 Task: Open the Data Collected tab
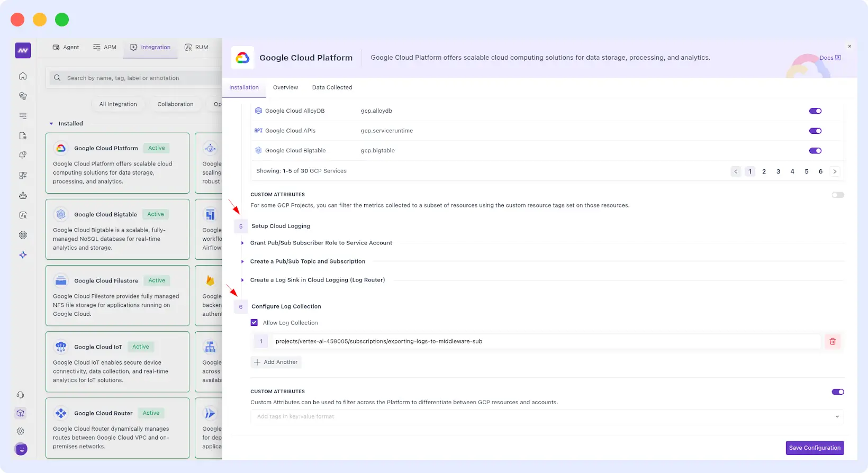coord(332,87)
